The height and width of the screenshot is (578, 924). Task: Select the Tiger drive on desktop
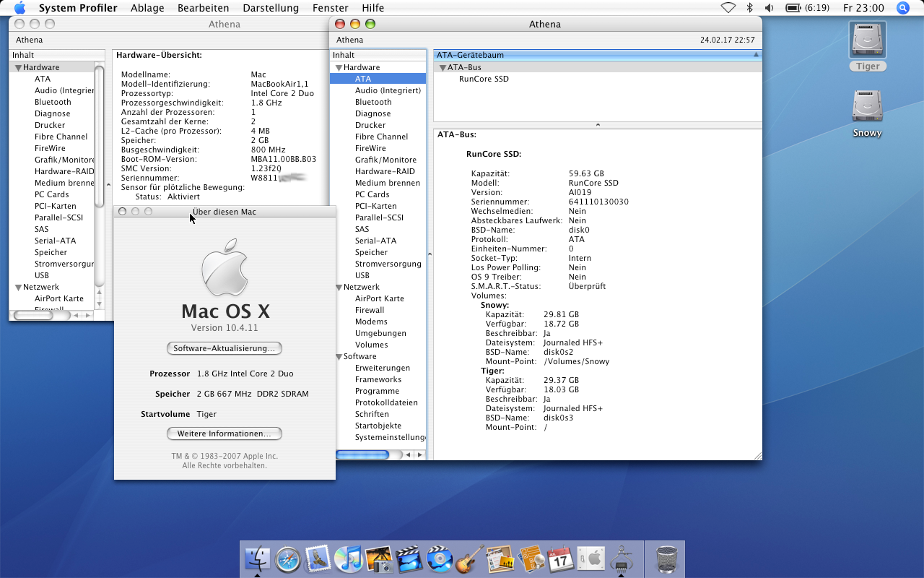[x=867, y=46]
